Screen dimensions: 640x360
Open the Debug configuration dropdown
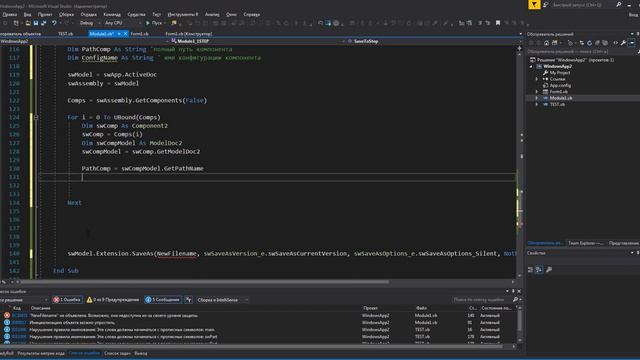point(89,23)
